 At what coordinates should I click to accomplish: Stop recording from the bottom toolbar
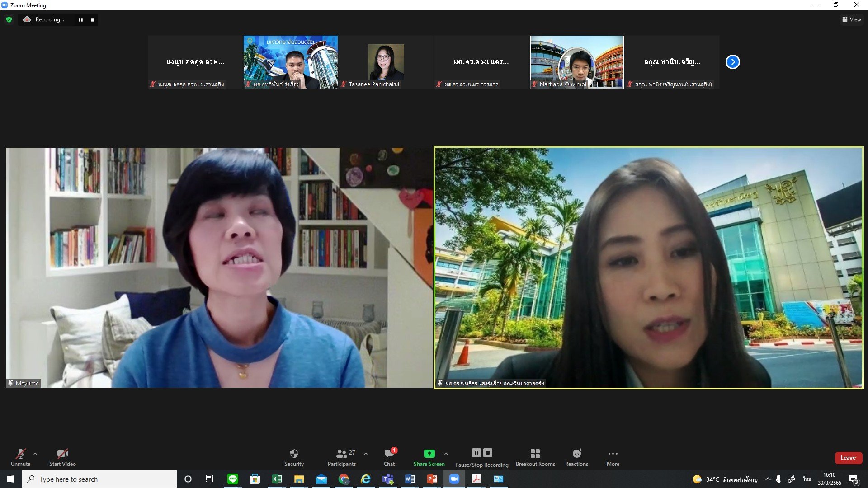click(x=488, y=453)
